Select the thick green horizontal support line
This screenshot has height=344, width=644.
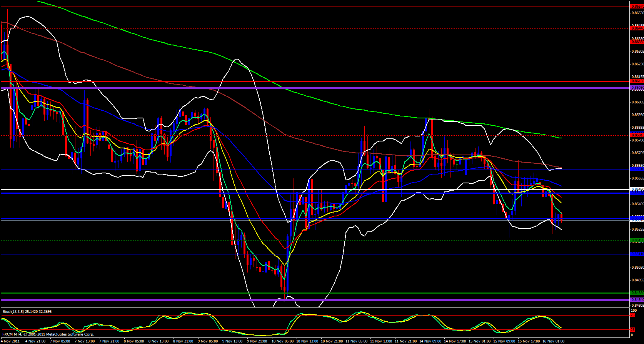coord(308,293)
